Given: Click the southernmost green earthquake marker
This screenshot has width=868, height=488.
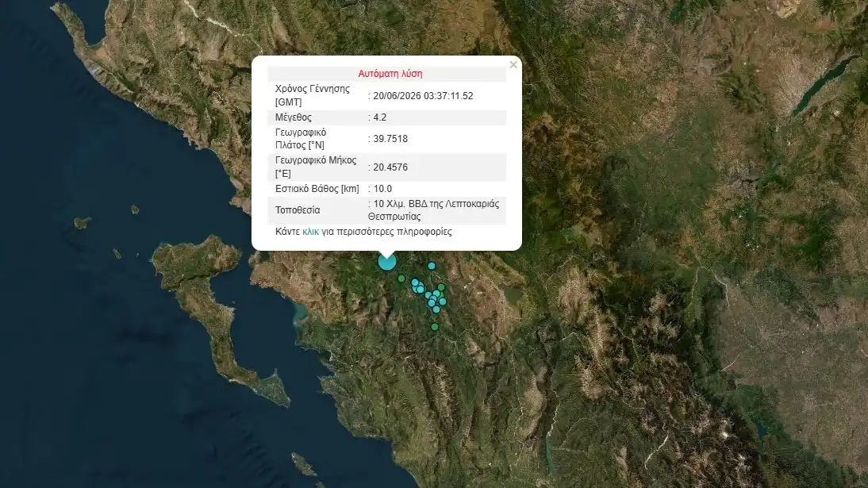Looking at the screenshot, I should coord(435,328).
